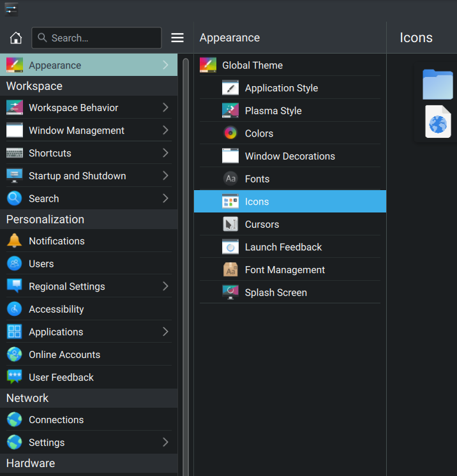Open Application Style settings
The image size is (457, 476).
tap(290, 87)
